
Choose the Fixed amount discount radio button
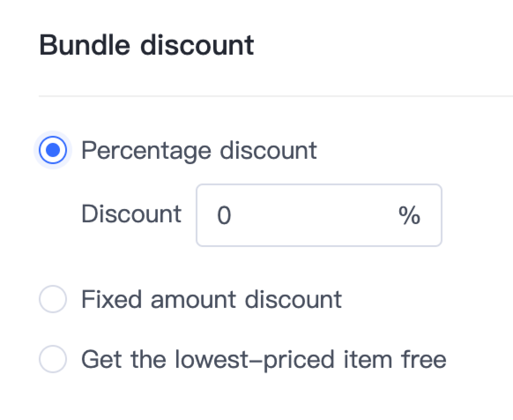[53, 299]
